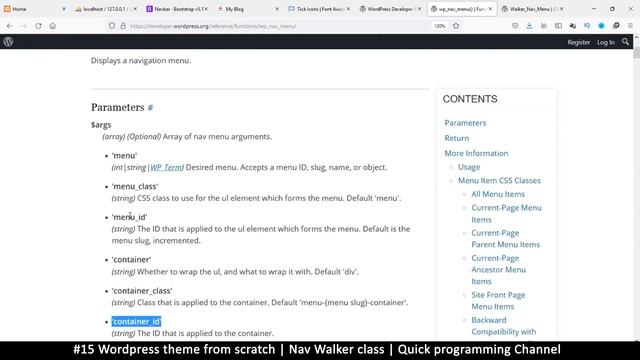Jump to All Menu Items section
Image resolution: width=640 pixels, height=360 pixels.
pyautogui.click(x=498, y=194)
